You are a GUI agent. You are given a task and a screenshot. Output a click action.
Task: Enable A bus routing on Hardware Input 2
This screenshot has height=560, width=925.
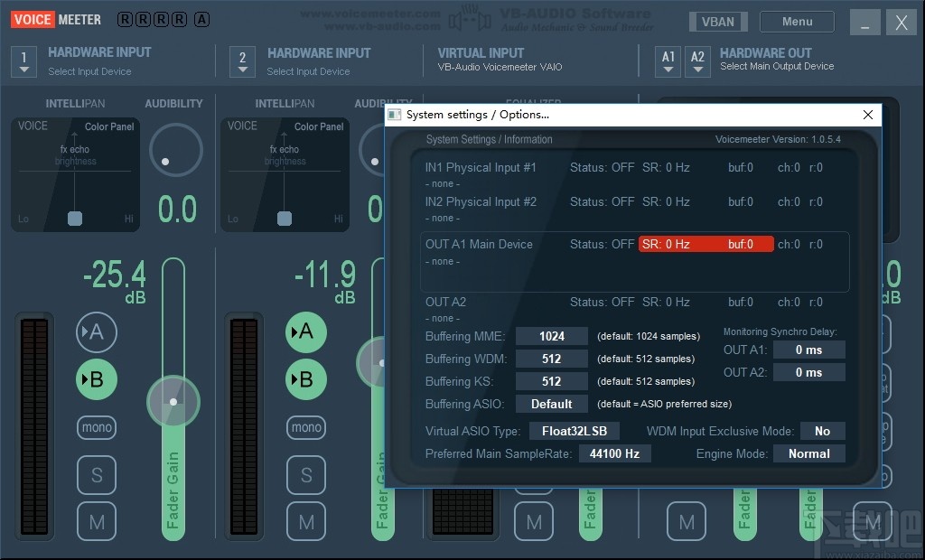click(x=306, y=332)
